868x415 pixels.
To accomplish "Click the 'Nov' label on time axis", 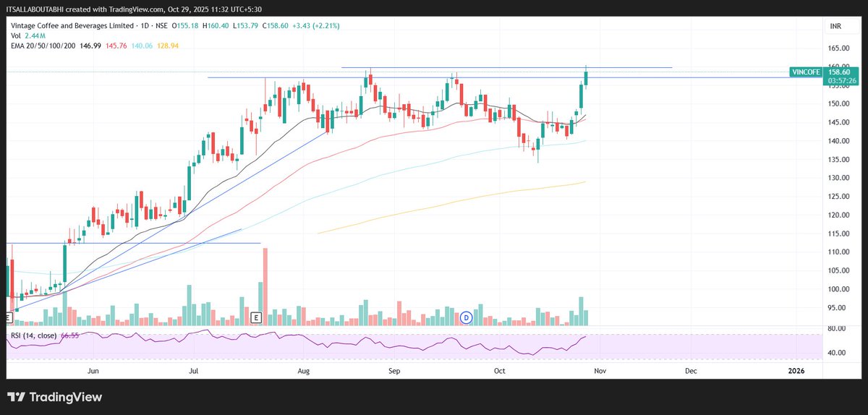I will point(598,371).
